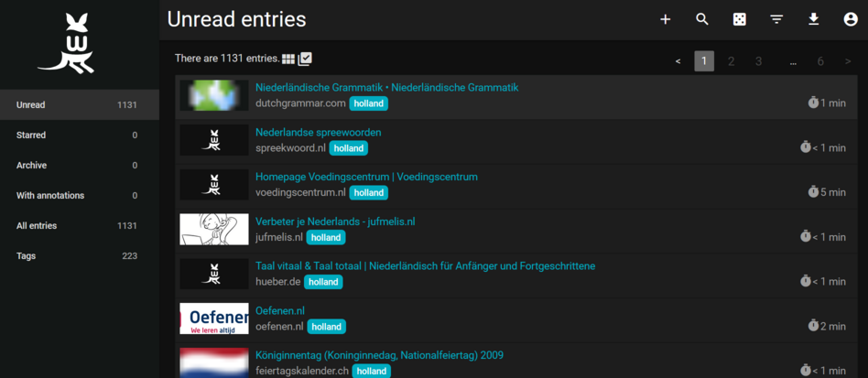Click the 2 min reading time
Viewport: 868px width, 378px height.
[827, 326]
